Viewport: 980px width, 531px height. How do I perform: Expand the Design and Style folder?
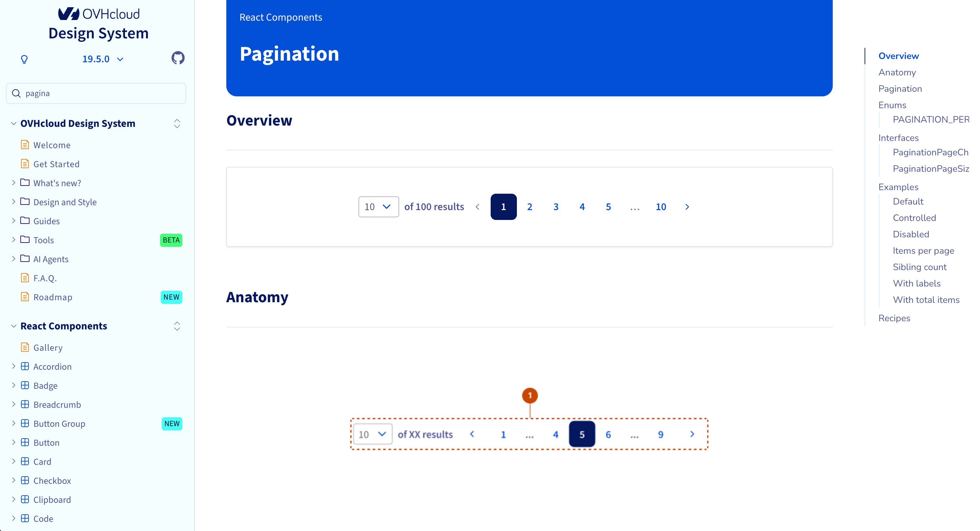pyautogui.click(x=13, y=202)
